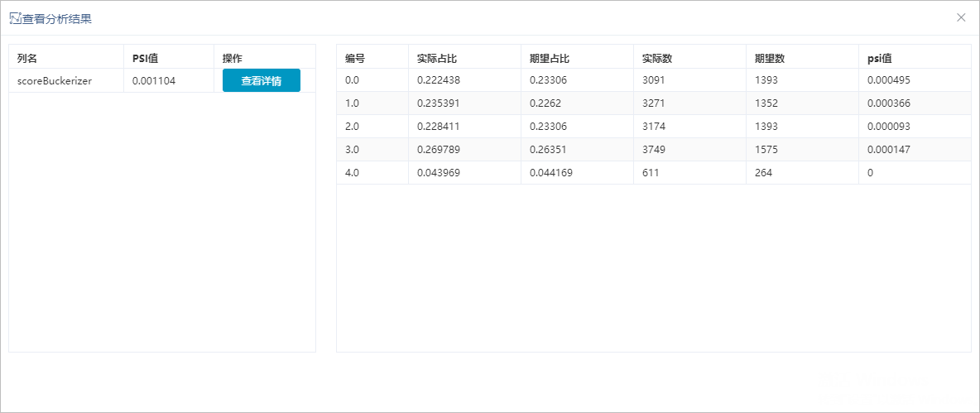Screen dimensions: 980x413
Task: Click the analysis result icon beside the dialog title
Action: pyautogui.click(x=16, y=18)
